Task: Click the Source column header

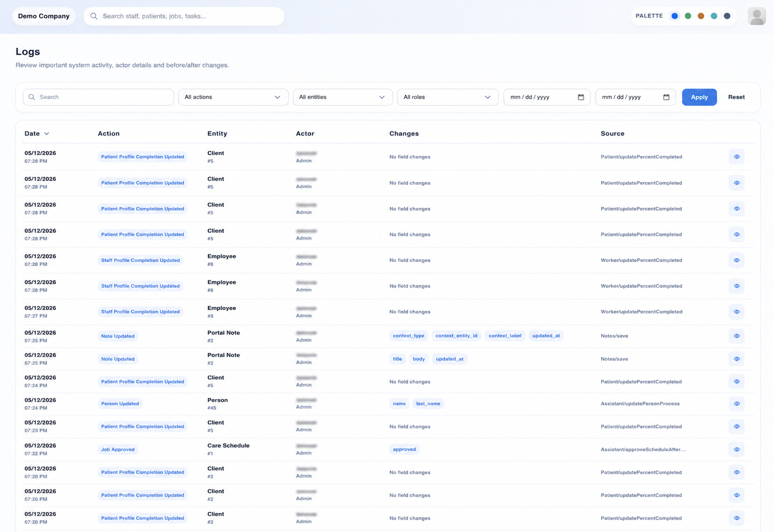Action: click(x=612, y=134)
